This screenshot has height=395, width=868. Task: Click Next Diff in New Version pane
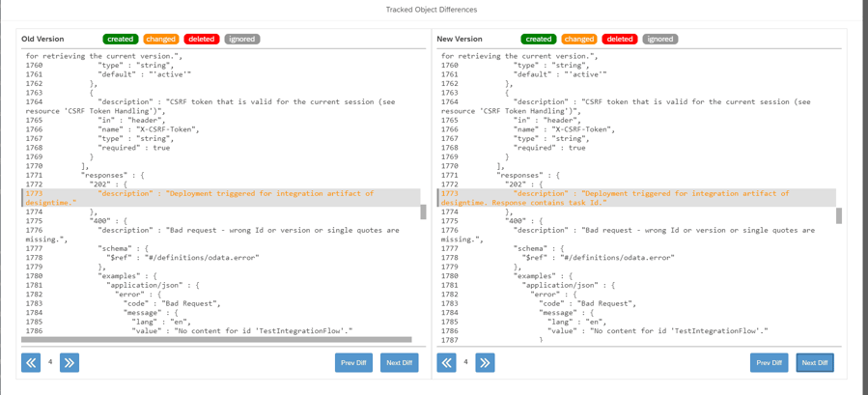(815, 362)
